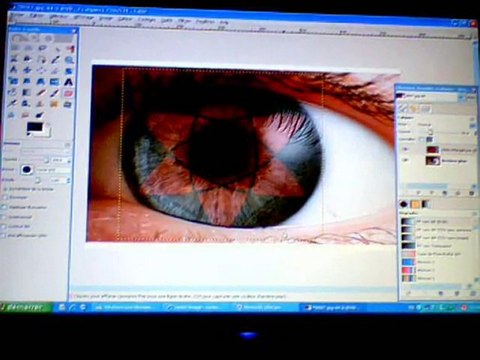Toggle the Appliquer fluctuation checkbox
This screenshot has height=360, width=480.
4,207
